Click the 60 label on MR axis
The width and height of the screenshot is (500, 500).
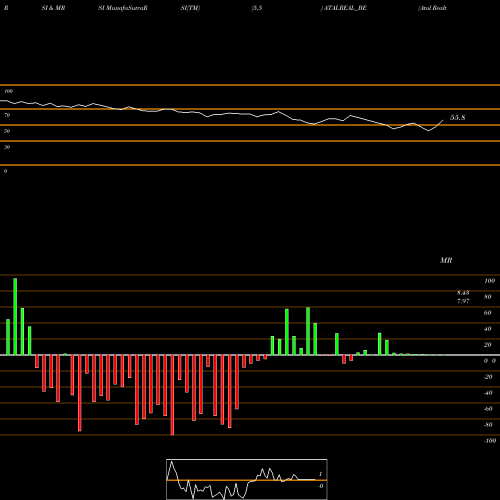coord(488,313)
